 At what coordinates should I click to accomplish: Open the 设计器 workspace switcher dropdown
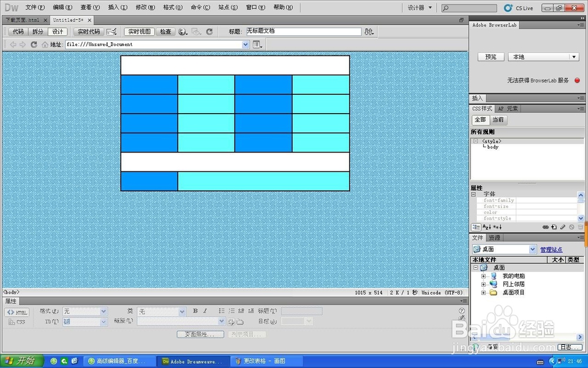click(x=420, y=8)
